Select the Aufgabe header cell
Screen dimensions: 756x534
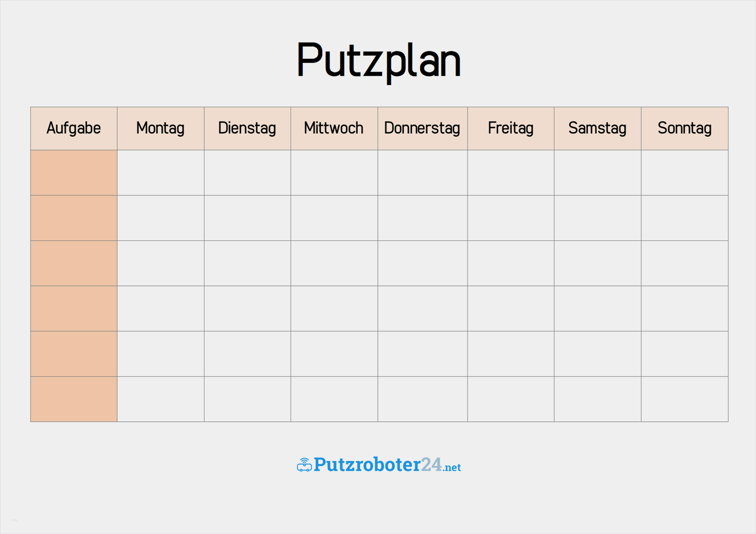[74, 128]
